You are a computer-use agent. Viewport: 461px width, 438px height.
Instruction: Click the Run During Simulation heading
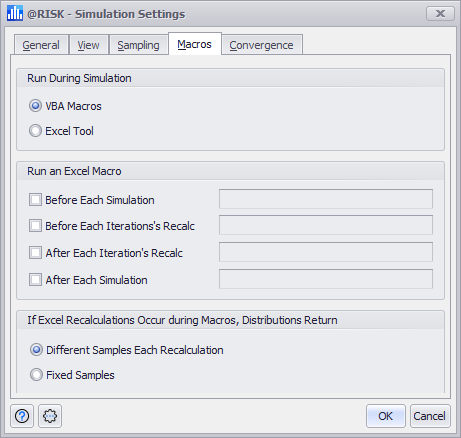click(79, 78)
